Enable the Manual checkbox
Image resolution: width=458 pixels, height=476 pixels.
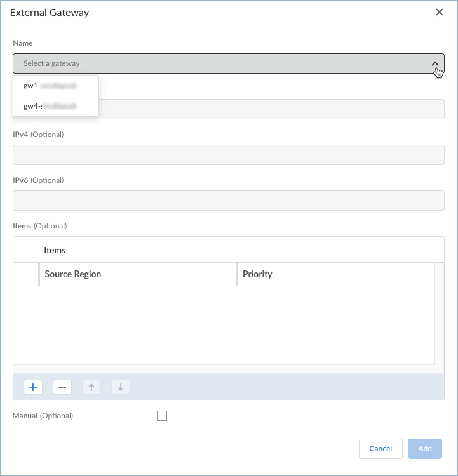162,416
